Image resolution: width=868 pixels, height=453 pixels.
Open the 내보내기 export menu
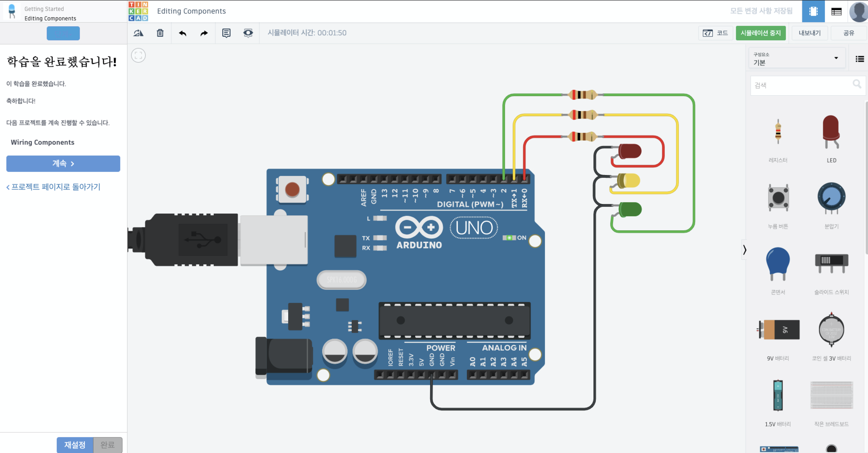pos(809,33)
